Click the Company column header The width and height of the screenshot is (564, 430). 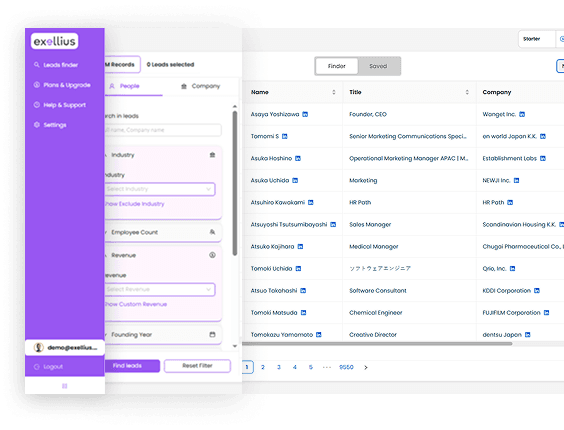point(497,92)
